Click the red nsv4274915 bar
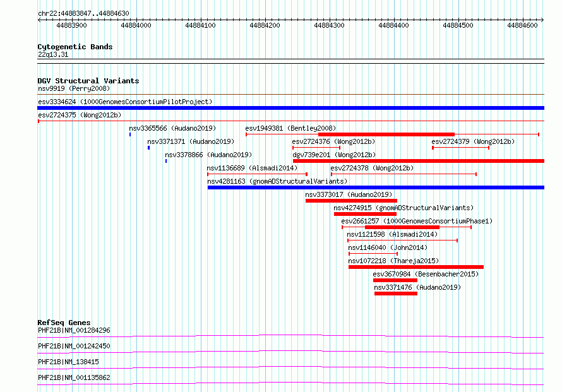 point(365,214)
